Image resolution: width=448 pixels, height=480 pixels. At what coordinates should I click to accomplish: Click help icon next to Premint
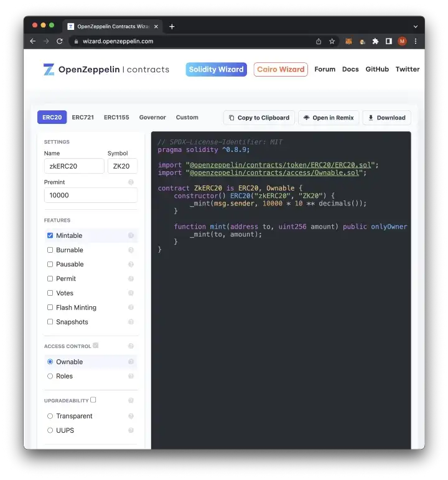click(x=131, y=182)
